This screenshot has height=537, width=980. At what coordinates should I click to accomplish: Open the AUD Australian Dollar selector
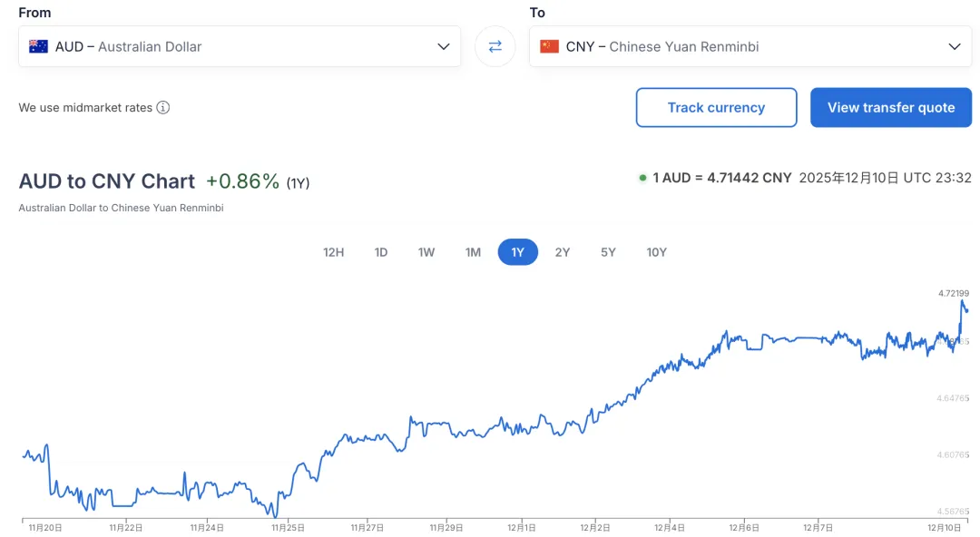point(227,46)
